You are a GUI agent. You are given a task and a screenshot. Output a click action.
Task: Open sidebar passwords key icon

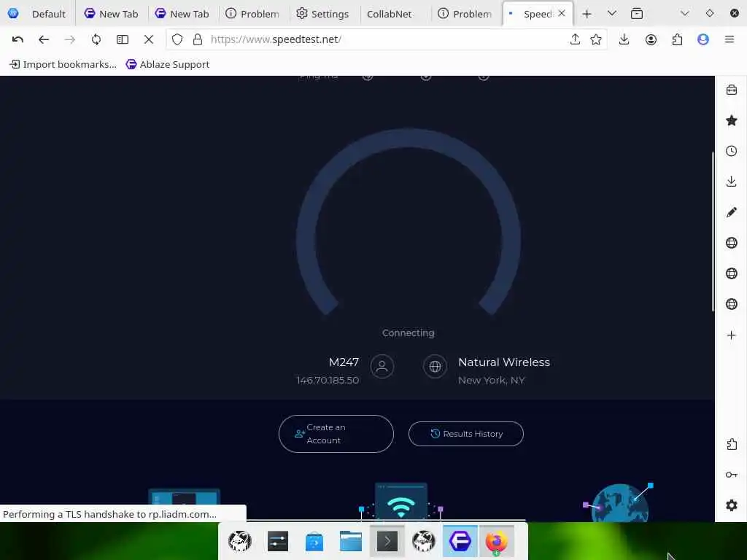[x=732, y=475]
